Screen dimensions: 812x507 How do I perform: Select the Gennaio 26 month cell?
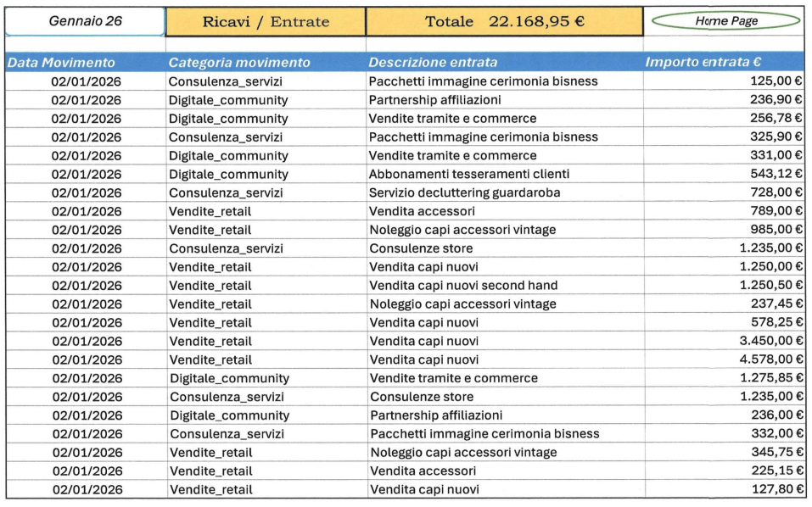[85, 21]
